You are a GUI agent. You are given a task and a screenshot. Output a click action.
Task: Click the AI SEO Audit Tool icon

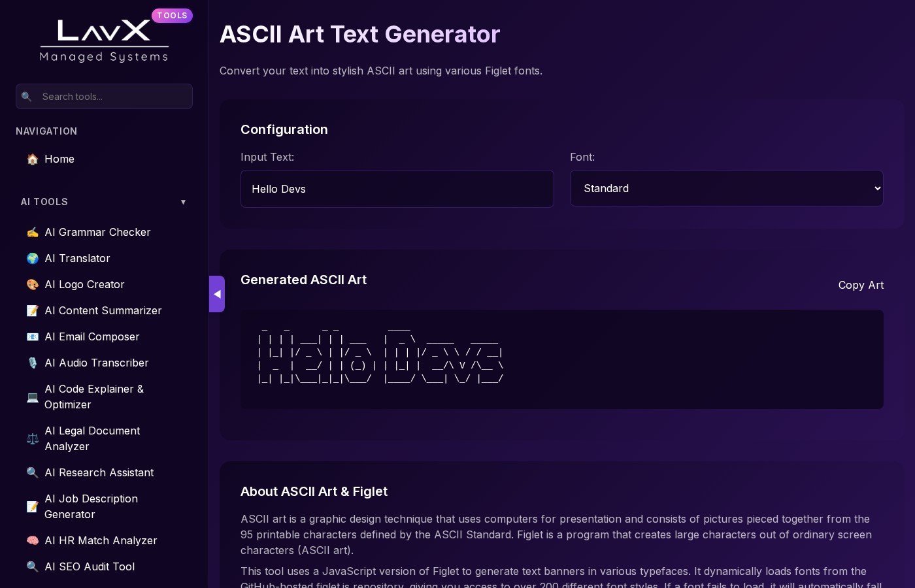(33, 566)
